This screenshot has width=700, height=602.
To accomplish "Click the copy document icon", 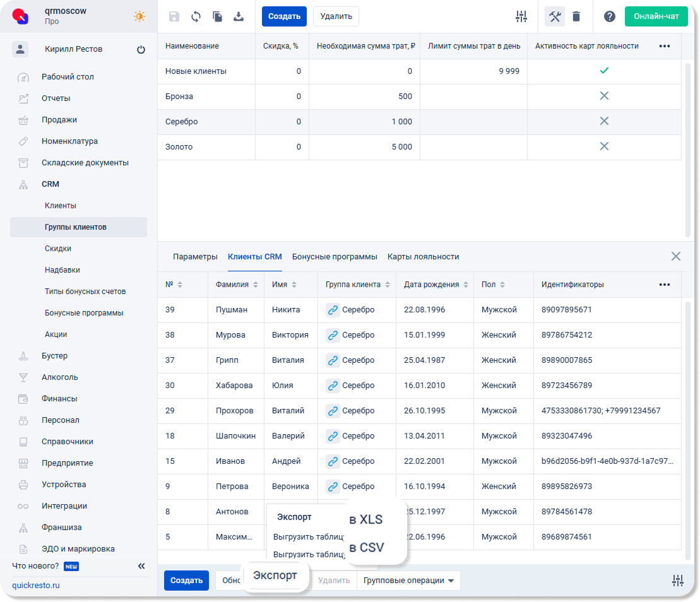I will [217, 16].
